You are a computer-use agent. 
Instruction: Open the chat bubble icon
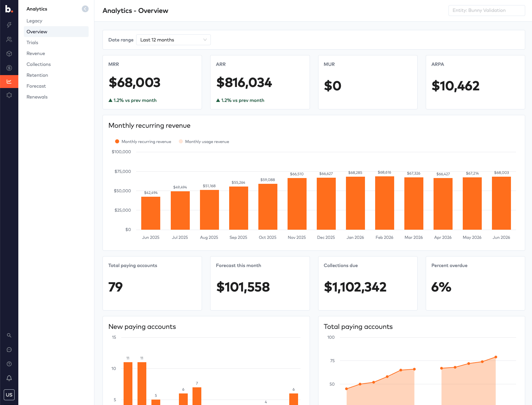point(9,350)
